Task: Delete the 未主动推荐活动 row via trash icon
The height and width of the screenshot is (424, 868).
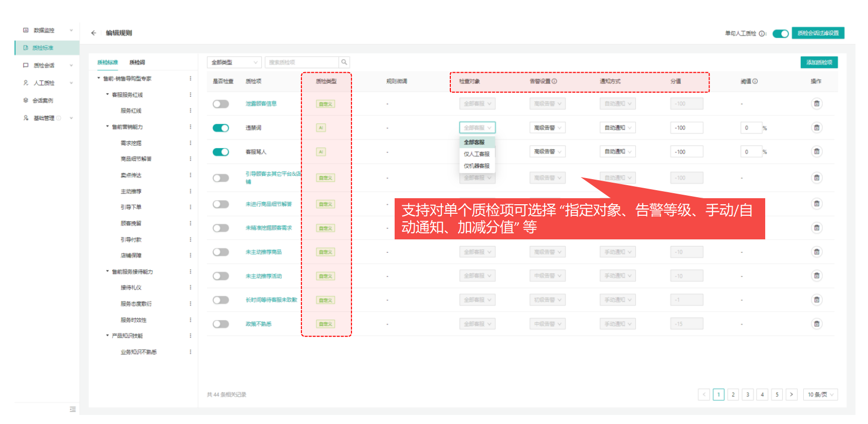Action: [x=816, y=276]
